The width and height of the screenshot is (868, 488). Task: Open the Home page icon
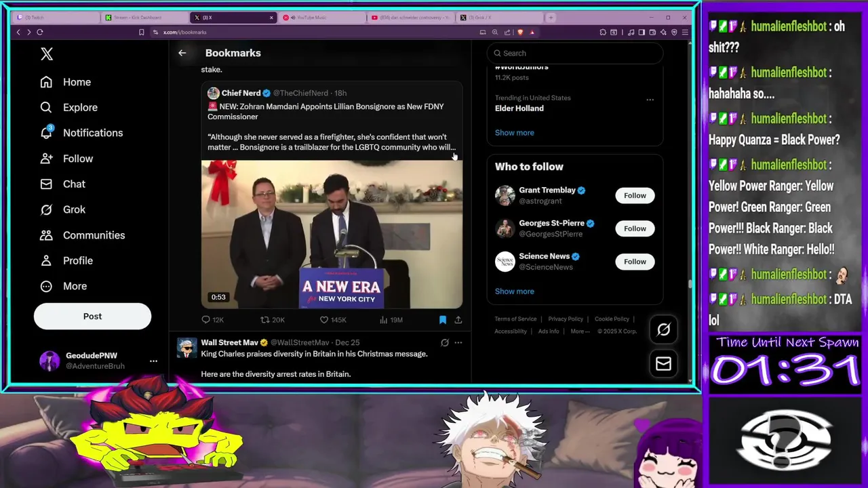tap(46, 82)
